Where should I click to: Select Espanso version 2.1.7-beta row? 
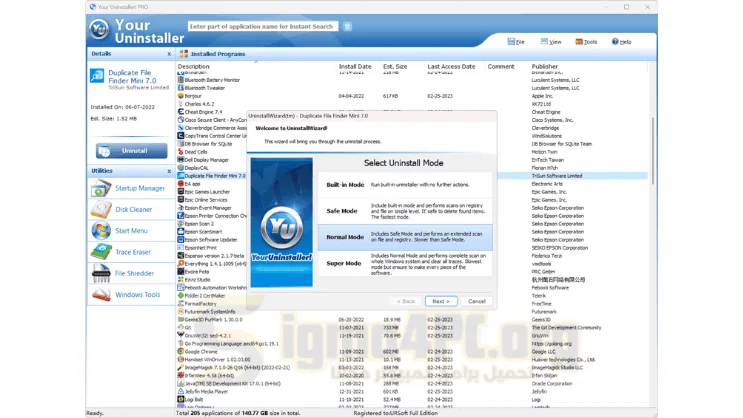[212, 256]
